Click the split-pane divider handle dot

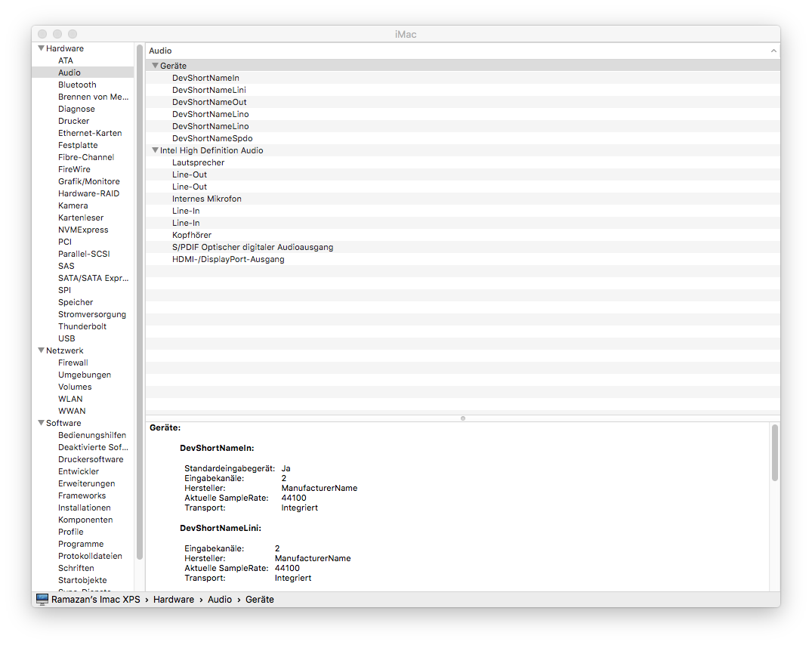click(x=463, y=418)
